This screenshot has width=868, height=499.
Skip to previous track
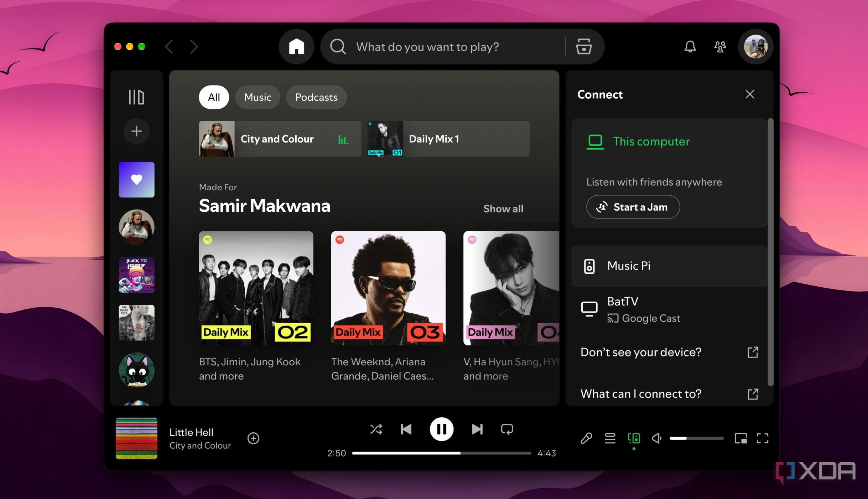tap(406, 429)
